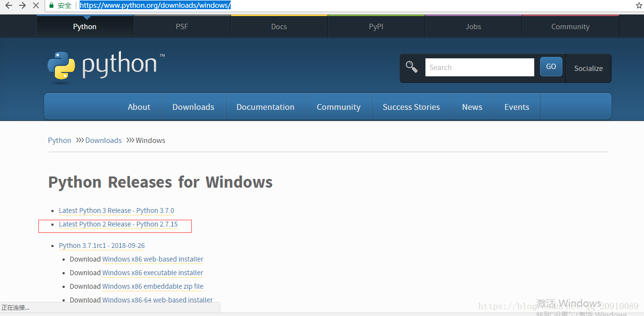Viewport: 644px width, 316px height.
Task: Click the Downloads breadcrumb link
Action: tap(103, 140)
